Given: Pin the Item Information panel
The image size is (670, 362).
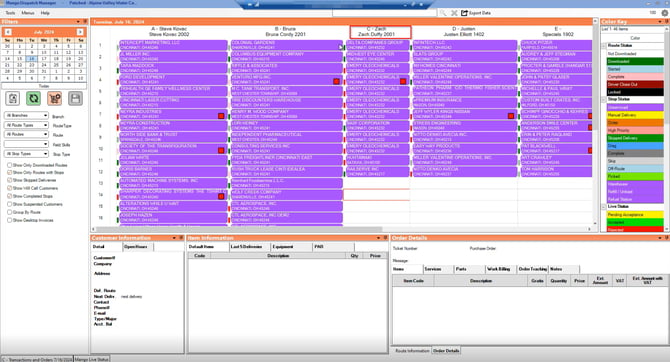Looking at the screenshot, I should click(385, 238).
